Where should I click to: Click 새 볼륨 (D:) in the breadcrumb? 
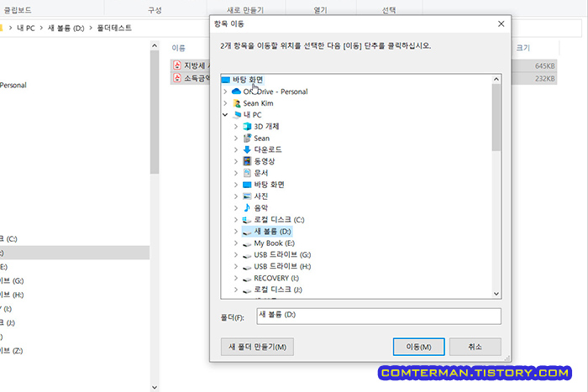click(x=66, y=28)
